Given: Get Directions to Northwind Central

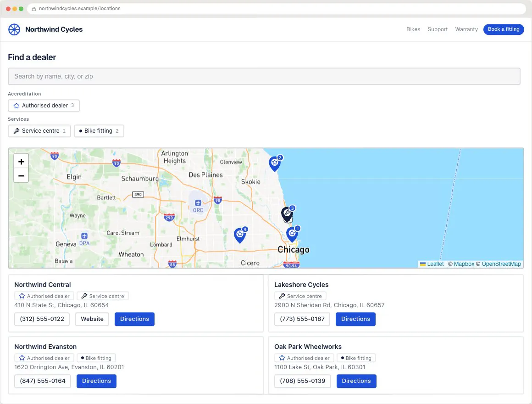Looking at the screenshot, I should click(134, 319).
